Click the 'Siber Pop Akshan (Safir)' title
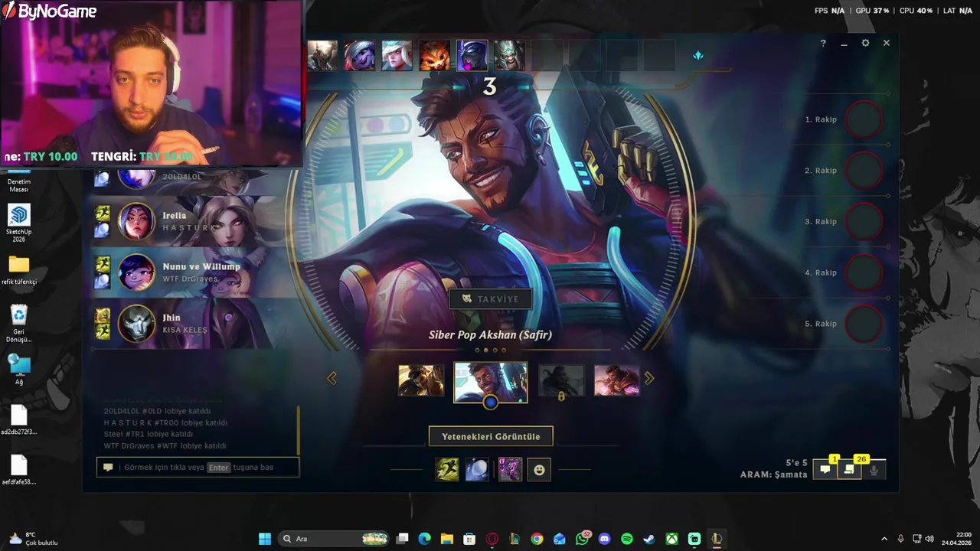Viewport: 980px width, 551px height. [490, 334]
